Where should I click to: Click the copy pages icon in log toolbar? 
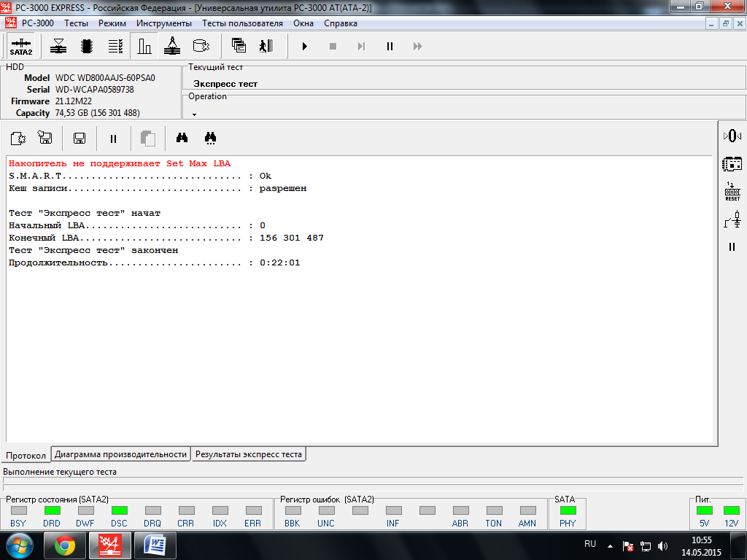click(x=148, y=139)
